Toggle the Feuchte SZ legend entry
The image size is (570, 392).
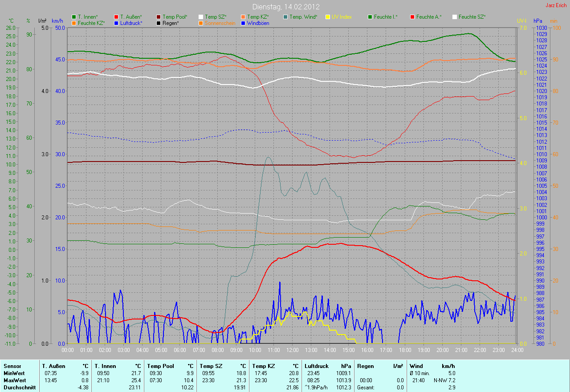472,17
